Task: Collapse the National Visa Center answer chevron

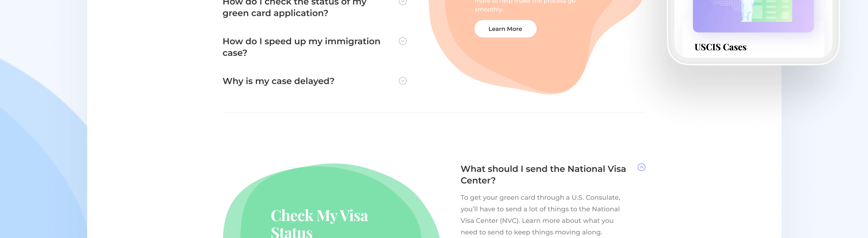Action: click(641, 167)
